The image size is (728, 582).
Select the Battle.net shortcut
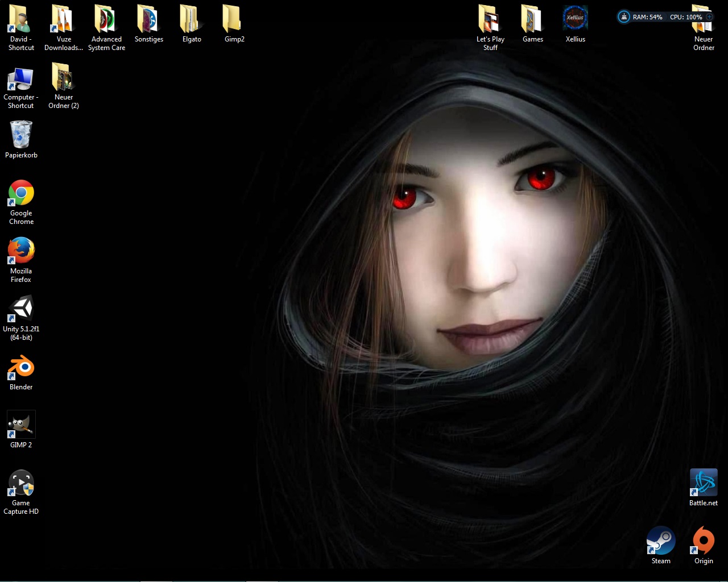point(704,483)
